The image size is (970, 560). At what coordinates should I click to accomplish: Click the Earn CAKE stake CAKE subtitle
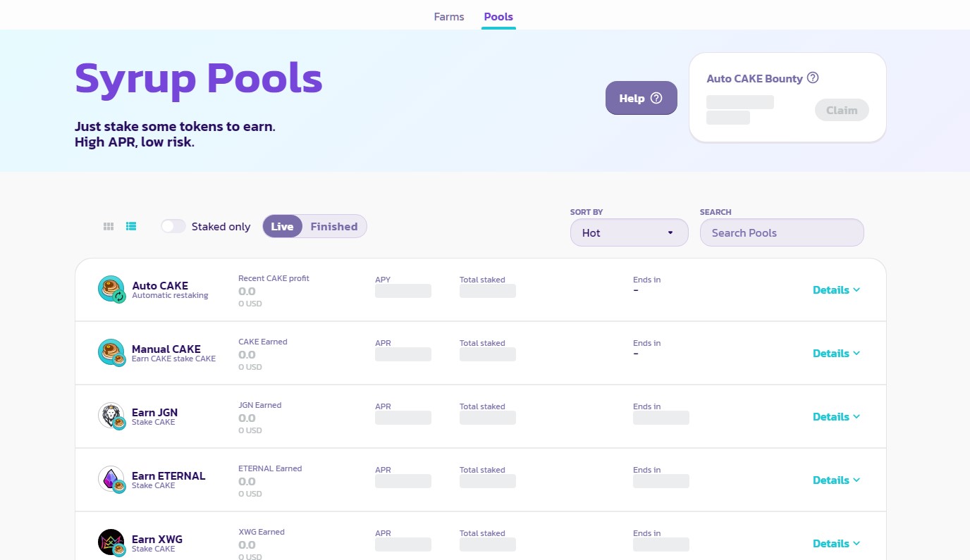pyautogui.click(x=173, y=359)
